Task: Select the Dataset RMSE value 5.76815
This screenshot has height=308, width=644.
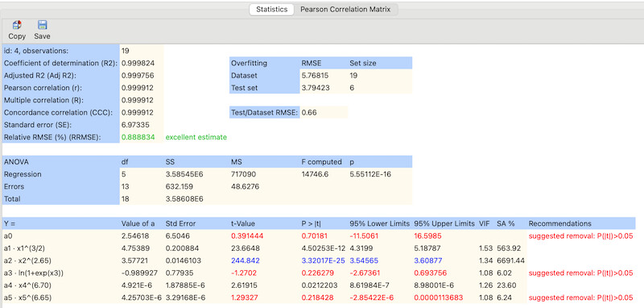Action: pyautogui.click(x=315, y=76)
